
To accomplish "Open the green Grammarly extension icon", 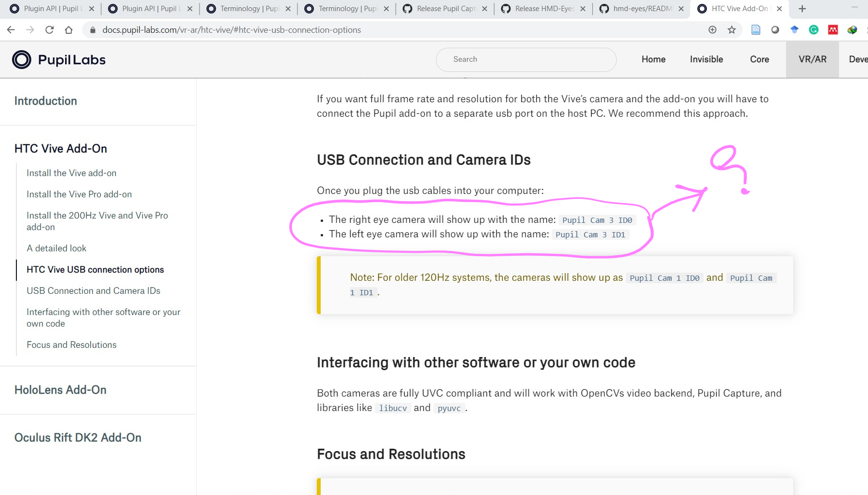I will pyautogui.click(x=814, y=30).
